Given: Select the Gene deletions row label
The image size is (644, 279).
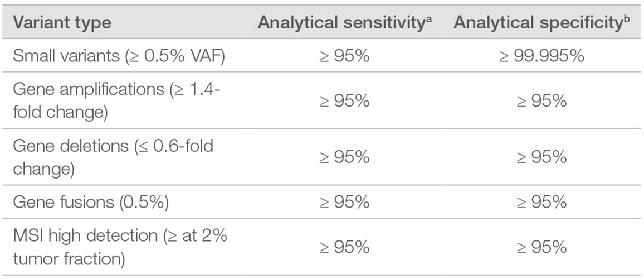Looking at the screenshot, I should 113,157.
